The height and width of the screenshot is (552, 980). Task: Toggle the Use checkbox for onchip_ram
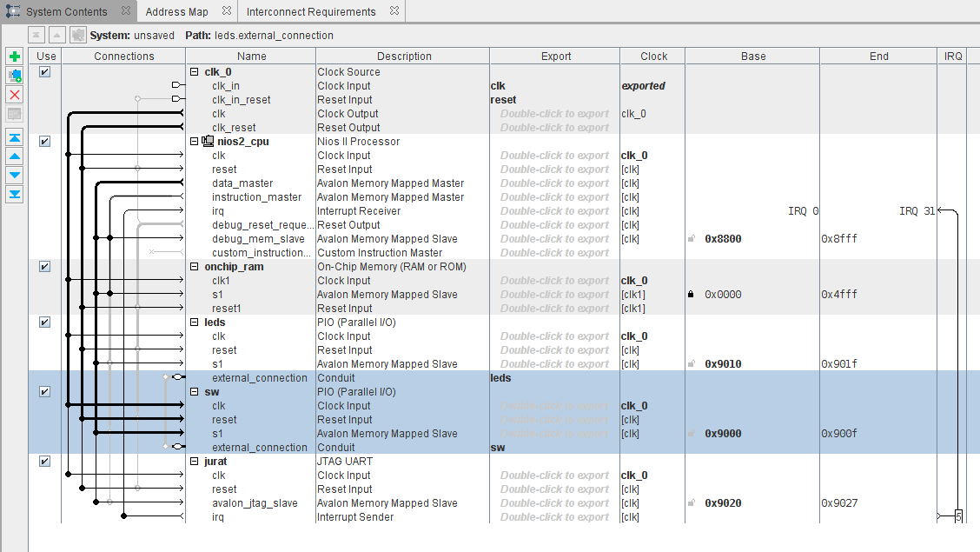coord(45,267)
